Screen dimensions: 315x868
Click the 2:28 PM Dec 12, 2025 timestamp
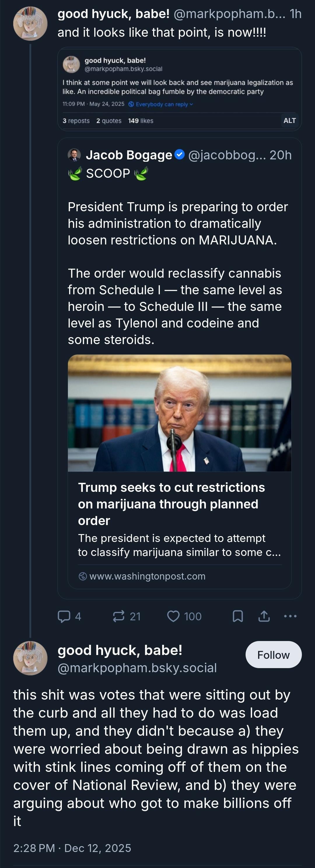72,848
